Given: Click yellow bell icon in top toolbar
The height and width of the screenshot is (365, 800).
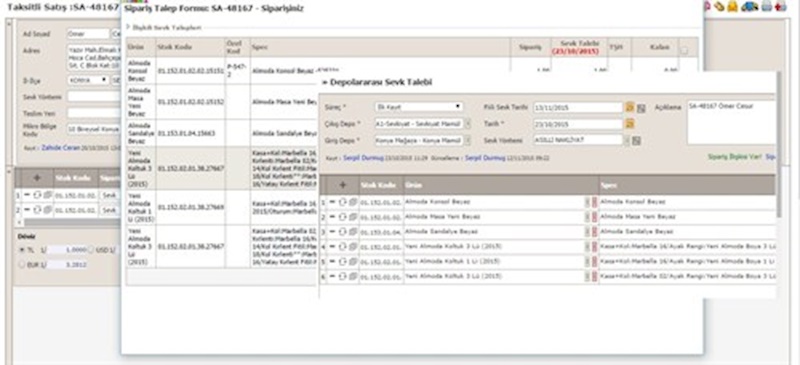Looking at the screenshot, I should pyautogui.click(x=733, y=6).
